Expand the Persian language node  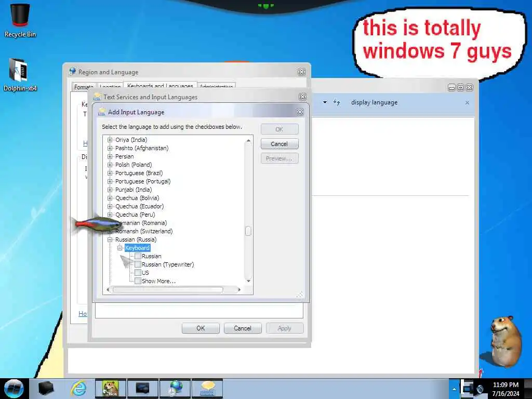tap(110, 156)
